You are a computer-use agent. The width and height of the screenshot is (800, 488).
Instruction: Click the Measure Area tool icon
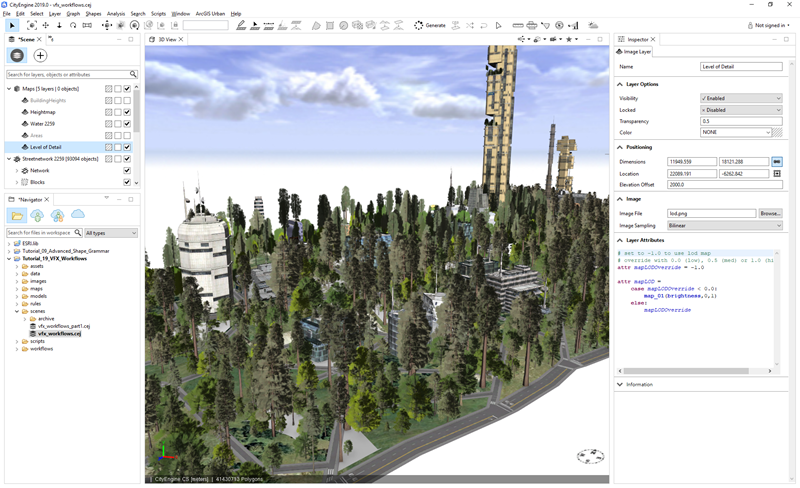click(532, 25)
